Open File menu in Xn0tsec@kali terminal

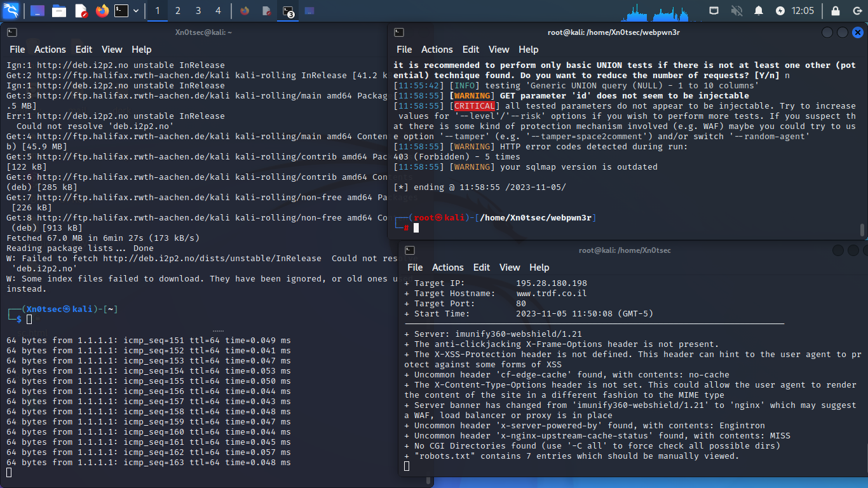coord(17,50)
